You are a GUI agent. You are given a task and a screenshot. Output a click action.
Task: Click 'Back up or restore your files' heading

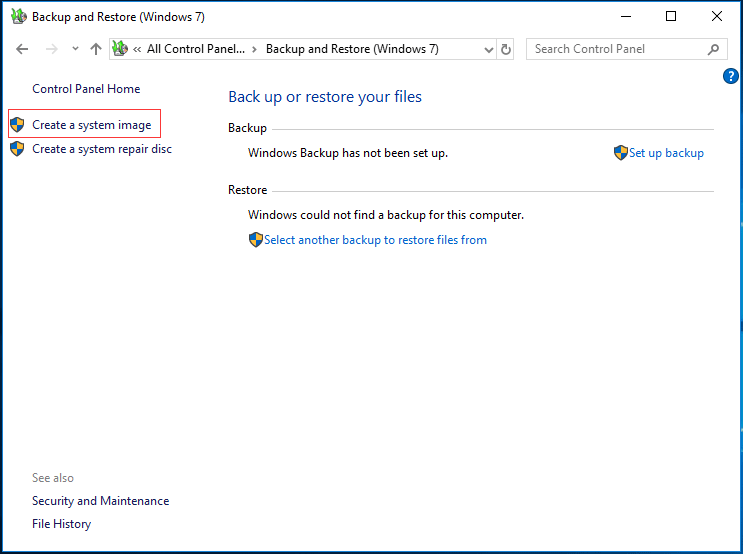[325, 97]
